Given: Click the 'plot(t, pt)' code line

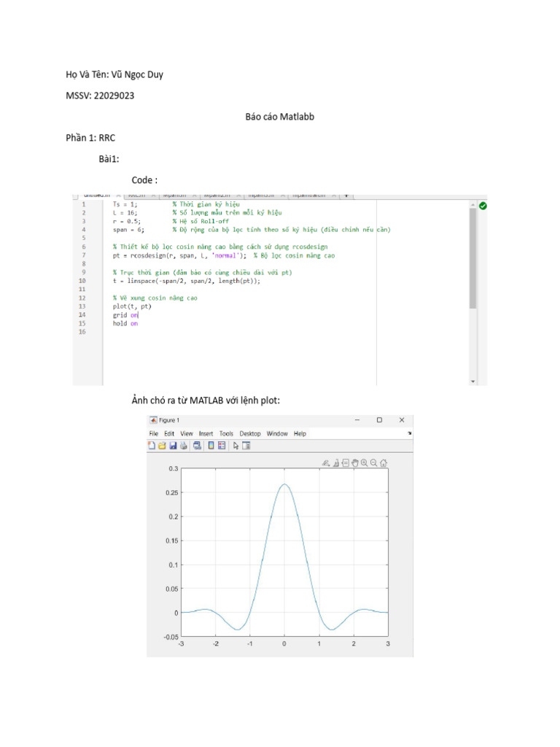Looking at the screenshot, I should (132, 306).
